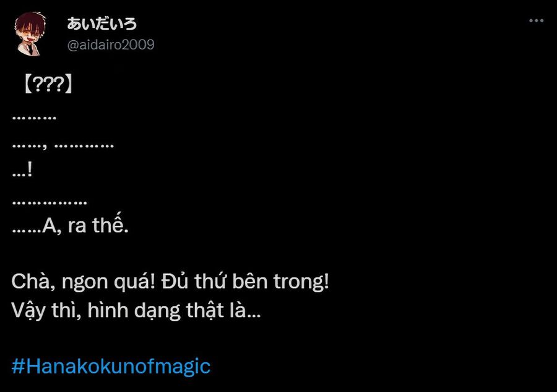Click the word 'Chà' in the tweet
This screenshot has width=557, height=392.
[32, 282]
